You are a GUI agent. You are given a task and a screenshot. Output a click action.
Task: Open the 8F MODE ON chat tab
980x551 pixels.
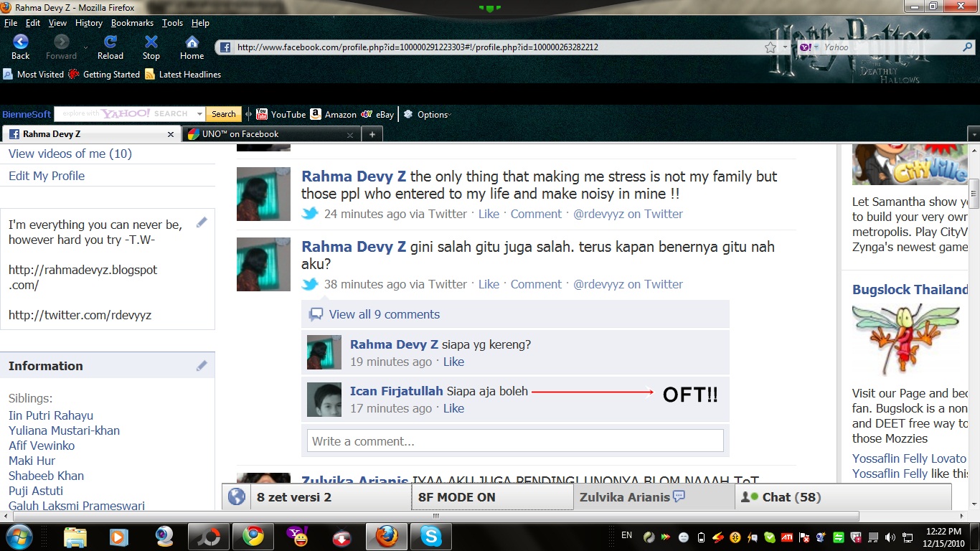click(x=492, y=496)
